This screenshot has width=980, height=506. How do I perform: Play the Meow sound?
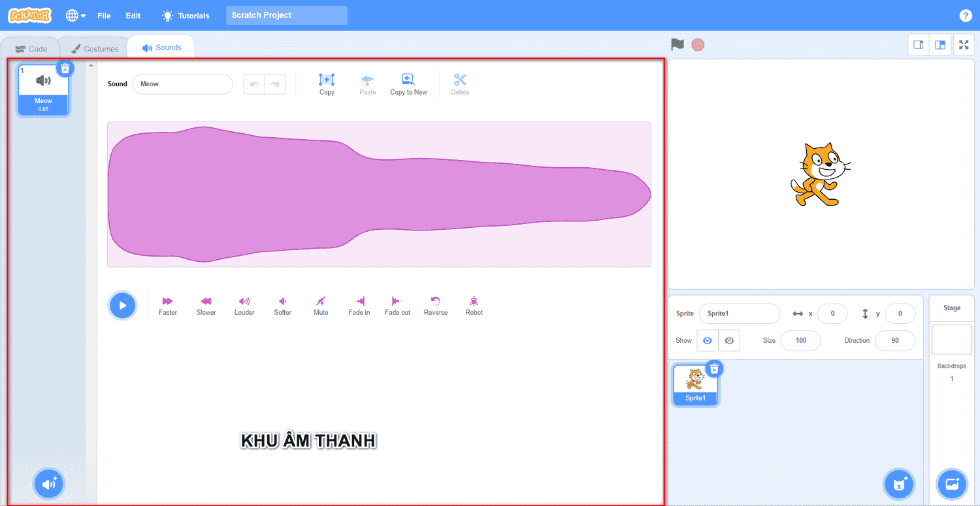(122, 306)
